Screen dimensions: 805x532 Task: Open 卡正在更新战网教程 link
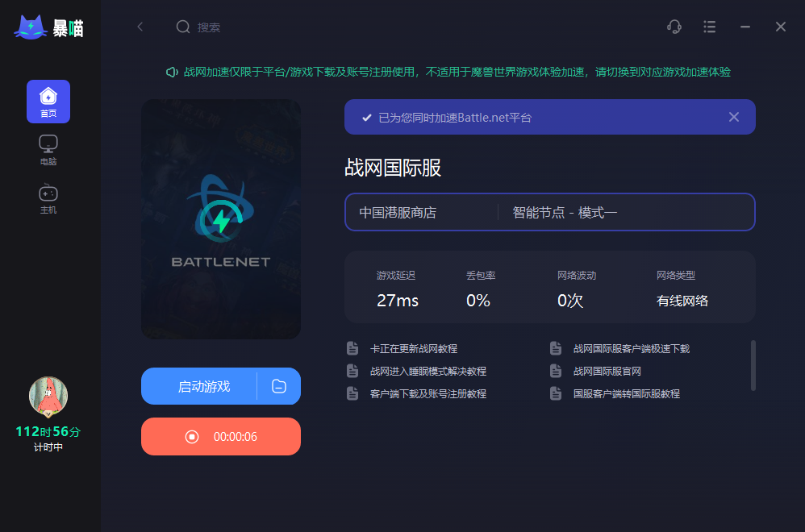414,349
